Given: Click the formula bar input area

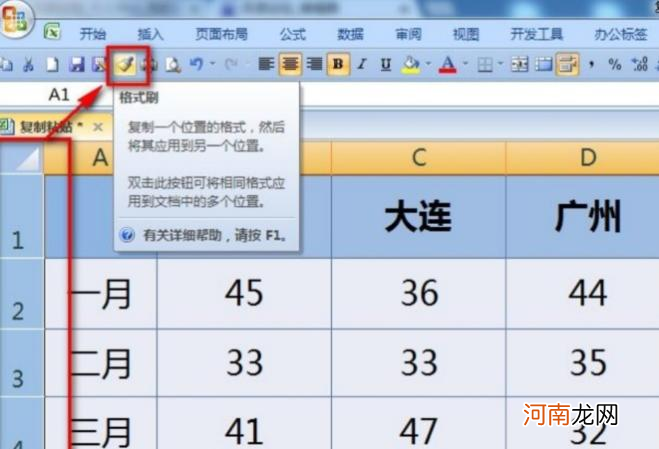Looking at the screenshot, I should 479,95.
